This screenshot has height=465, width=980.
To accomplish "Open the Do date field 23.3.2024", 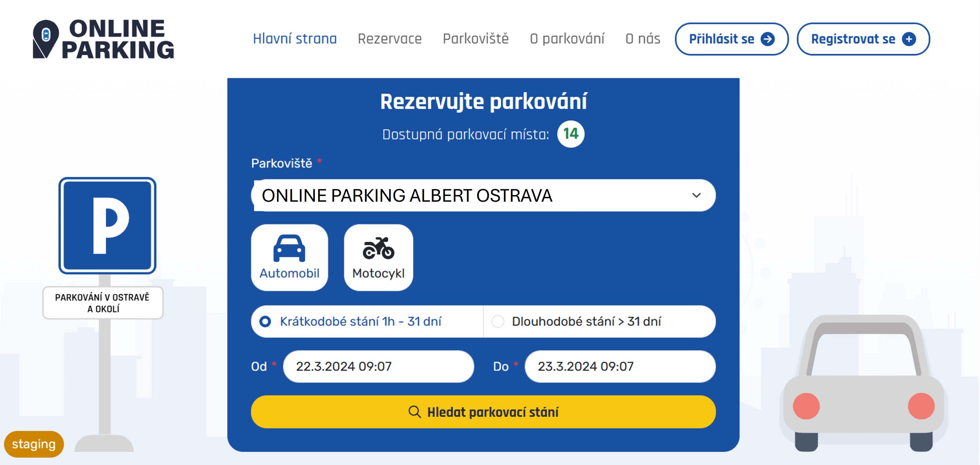I will (620, 366).
